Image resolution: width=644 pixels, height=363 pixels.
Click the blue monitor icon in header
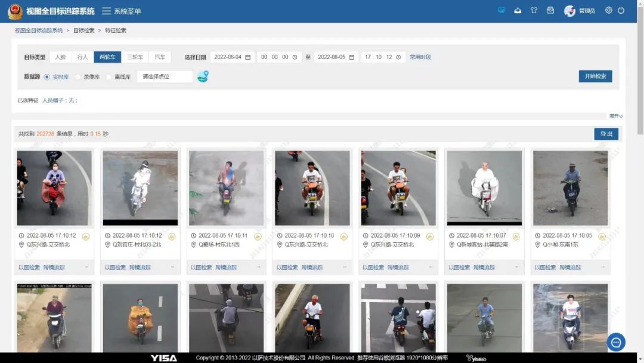[501, 10]
